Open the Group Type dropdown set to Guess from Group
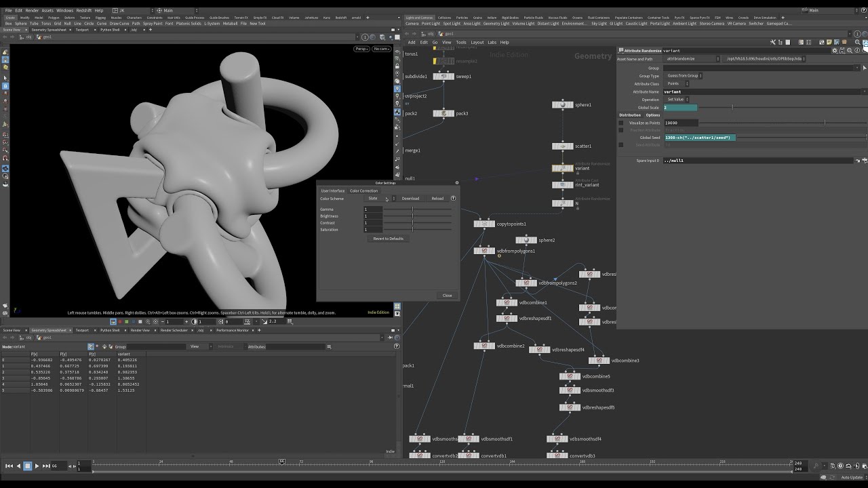Screen dimensions: 868x488 coord(682,76)
